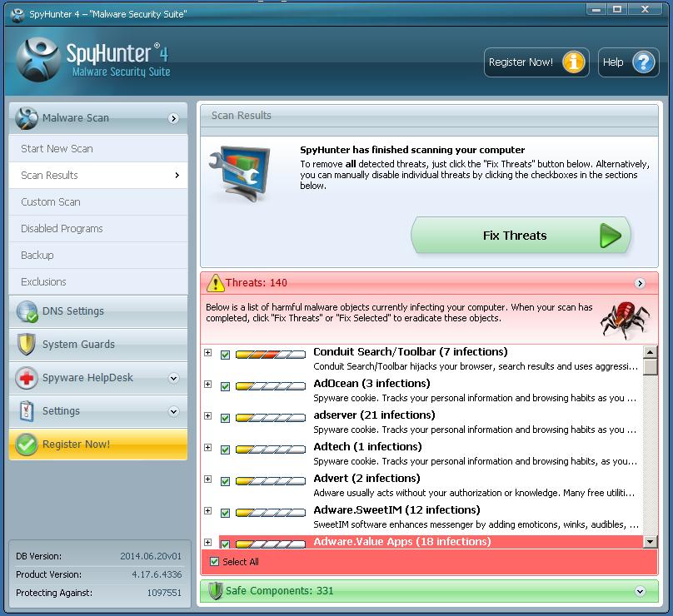The width and height of the screenshot is (673, 616).
Task: Open Exclusions in sidebar
Action: click(98, 282)
